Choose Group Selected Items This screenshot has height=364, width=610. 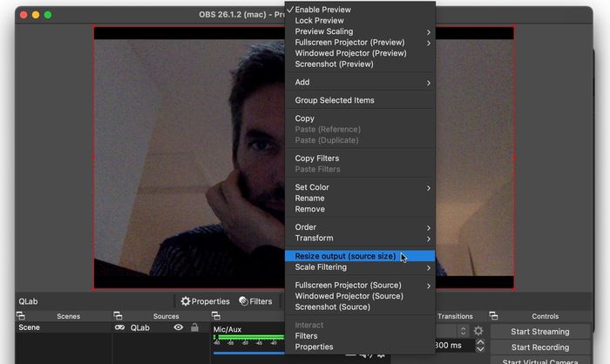335,100
